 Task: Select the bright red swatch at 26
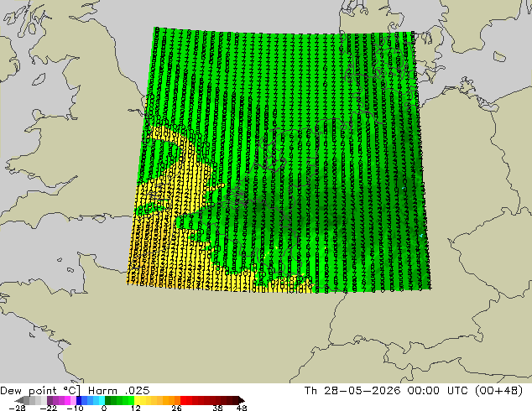click(183, 400)
